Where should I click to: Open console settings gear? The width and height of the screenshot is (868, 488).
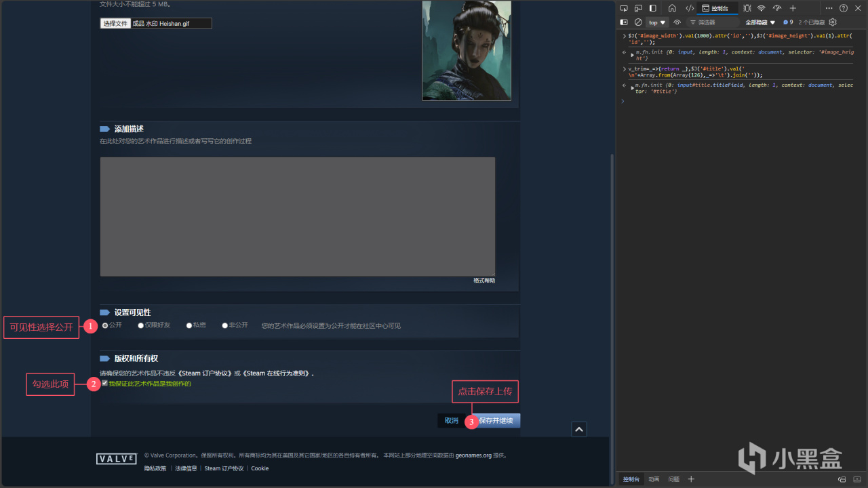833,22
